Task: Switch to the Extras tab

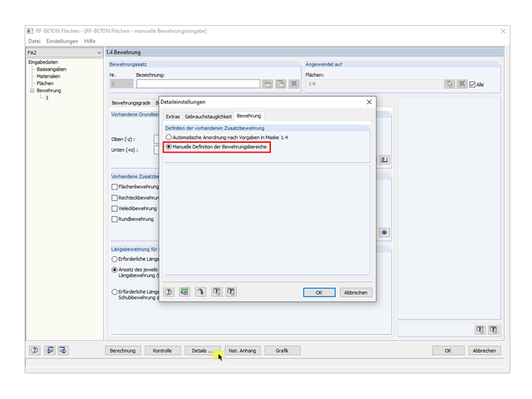Action: [x=173, y=116]
